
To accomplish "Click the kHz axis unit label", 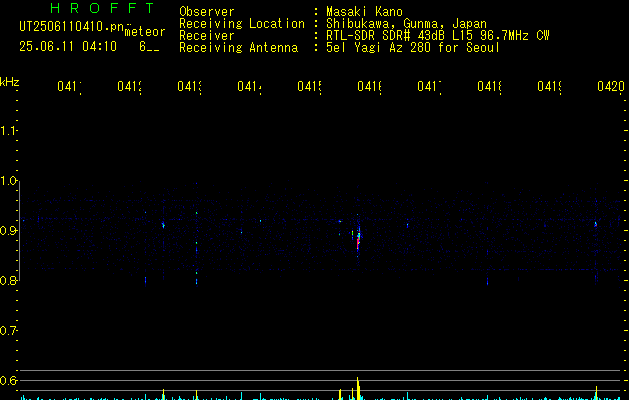I will click(x=10, y=82).
